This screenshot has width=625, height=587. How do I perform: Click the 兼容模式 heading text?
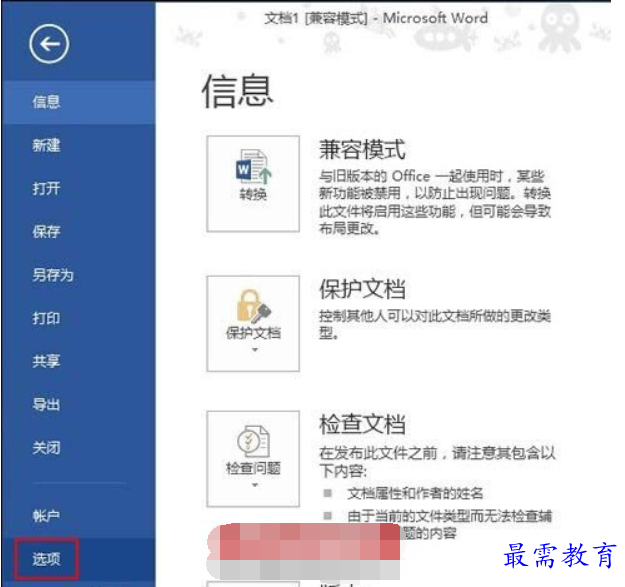[x=362, y=150]
